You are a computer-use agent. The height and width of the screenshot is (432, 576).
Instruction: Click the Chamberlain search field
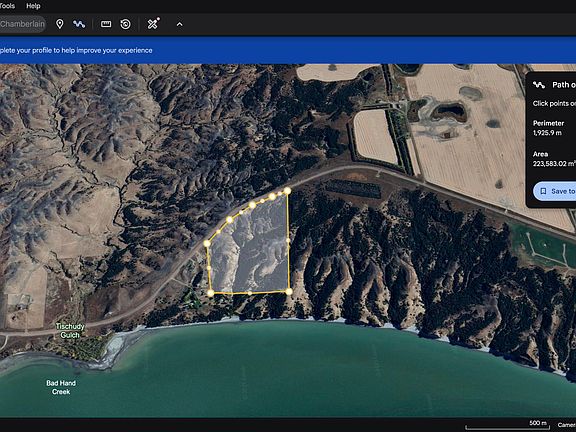[x=22, y=24]
